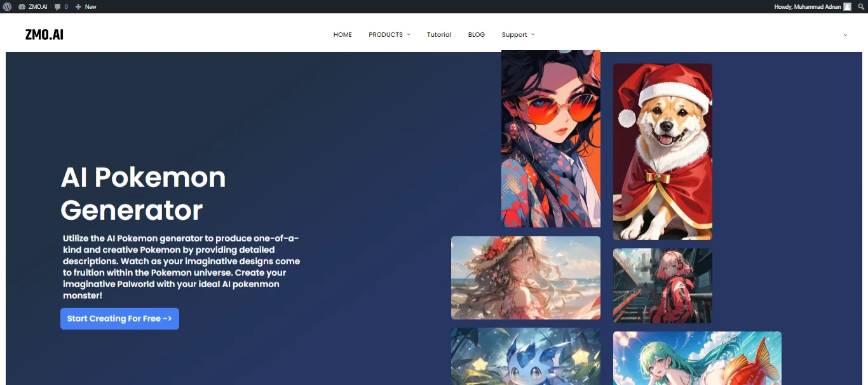The width and height of the screenshot is (868, 385).
Task: Open the WordPress logo menu in admin bar
Action: (8, 6)
